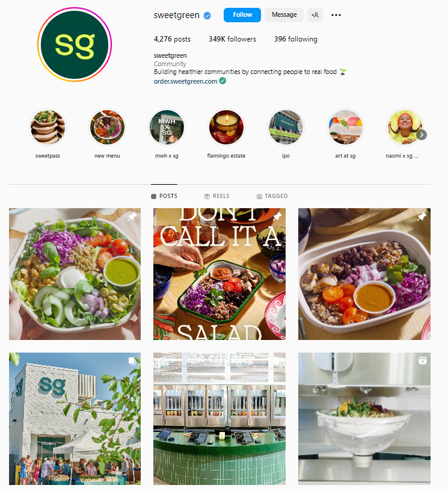Select the Posts tab
The image size is (448, 491).
tap(164, 196)
